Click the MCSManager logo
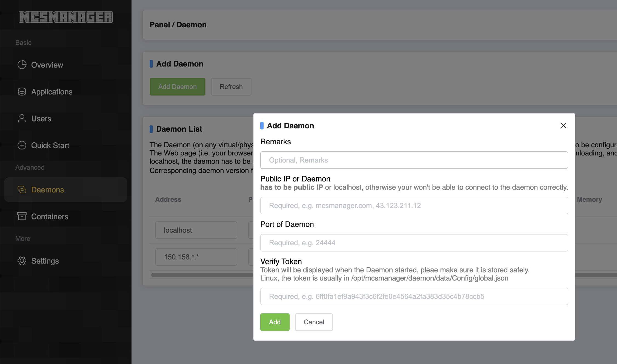617x364 pixels. [65, 17]
